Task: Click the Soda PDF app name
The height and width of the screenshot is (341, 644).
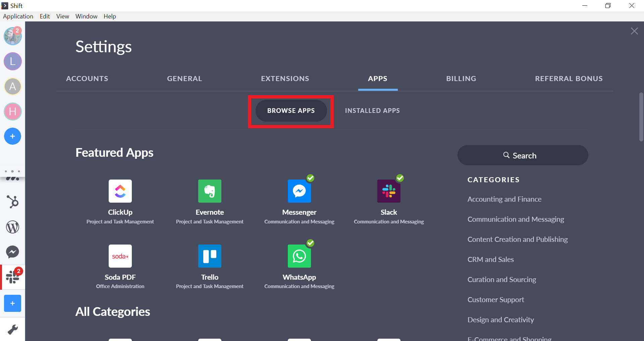Action: pos(120,277)
